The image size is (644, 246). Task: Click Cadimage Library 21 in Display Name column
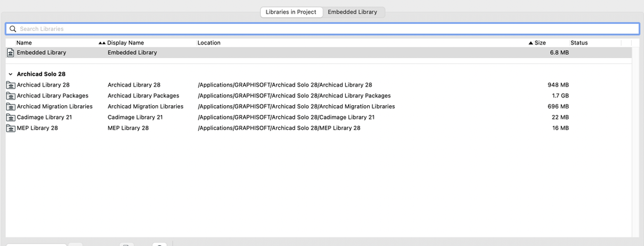(135, 117)
